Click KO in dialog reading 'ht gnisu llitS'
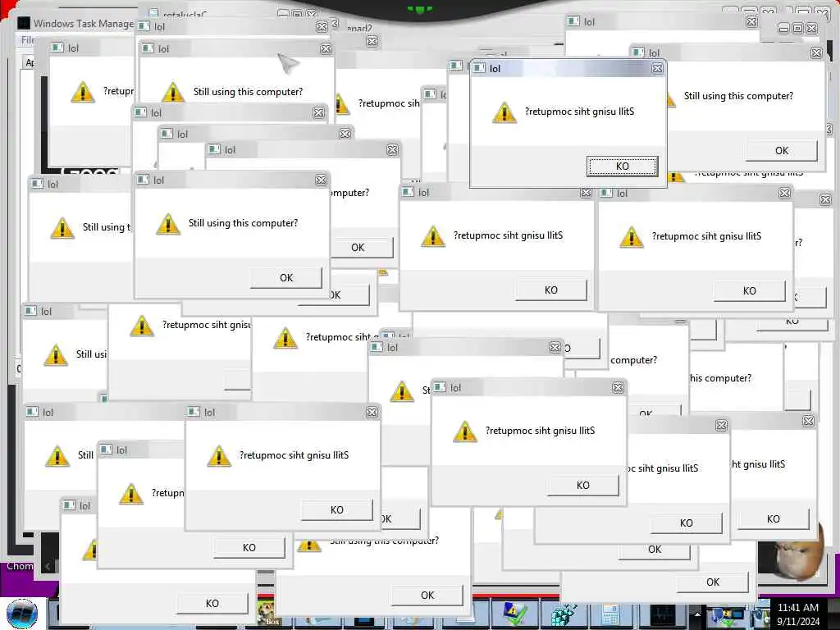Viewport: 840px width, 630px height. pos(773,518)
